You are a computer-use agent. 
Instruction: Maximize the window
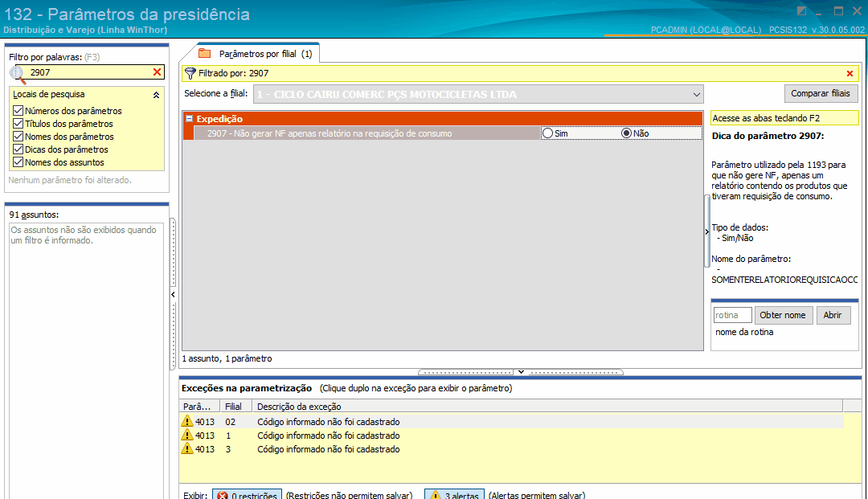[838, 11]
